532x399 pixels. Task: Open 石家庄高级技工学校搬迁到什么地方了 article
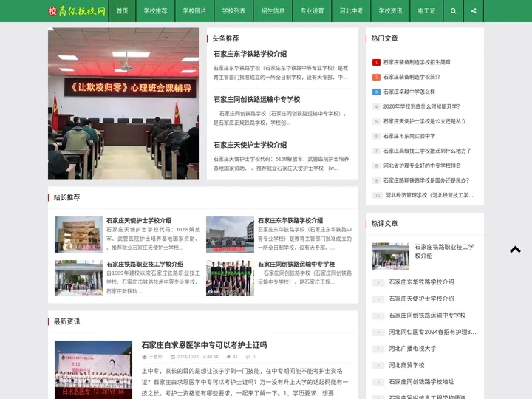(x=427, y=151)
